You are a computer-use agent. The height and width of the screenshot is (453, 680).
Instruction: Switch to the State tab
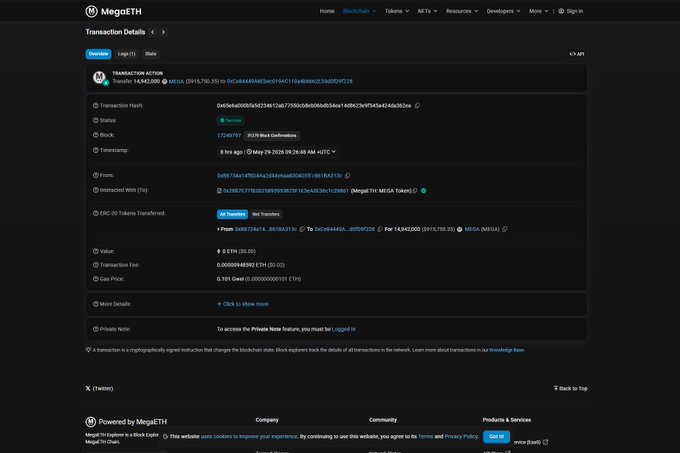[150, 54]
